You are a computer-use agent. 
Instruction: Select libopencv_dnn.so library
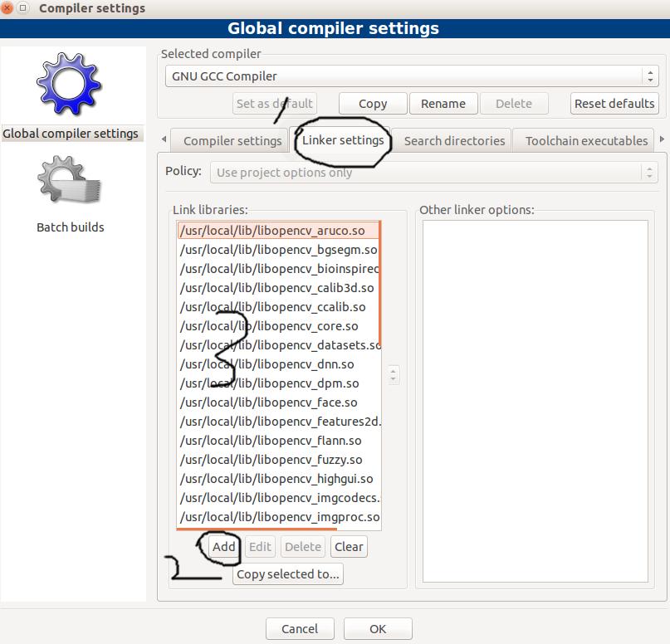(x=279, y=364)
